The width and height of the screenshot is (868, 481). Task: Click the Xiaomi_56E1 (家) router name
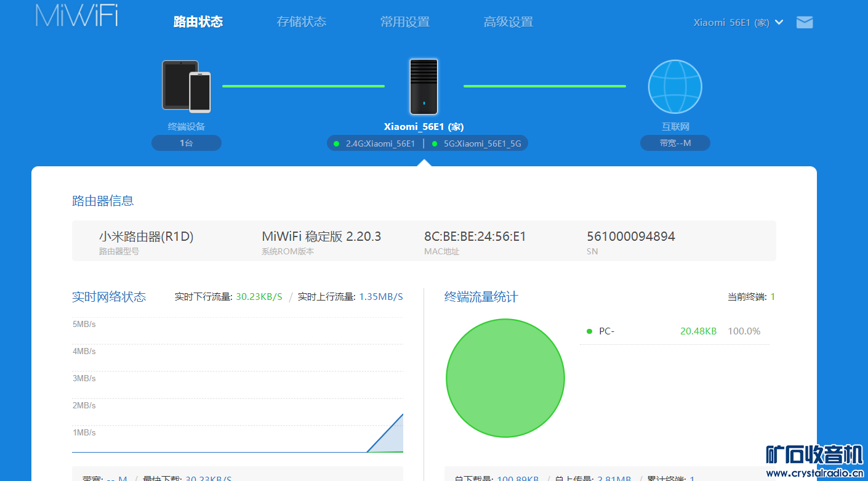coord(424,127)
